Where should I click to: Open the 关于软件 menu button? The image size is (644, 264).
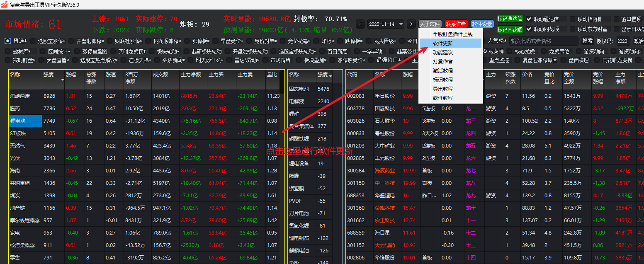tap(430, 24)
